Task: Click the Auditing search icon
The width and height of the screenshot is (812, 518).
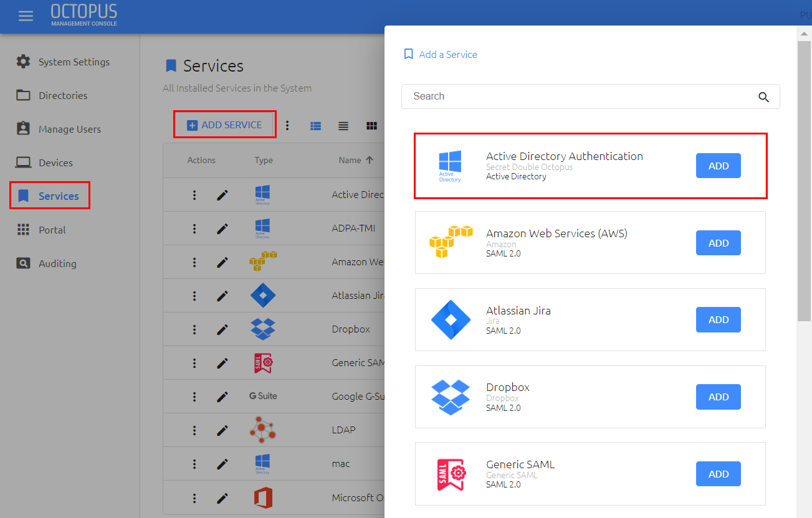Action: (23, 263)
